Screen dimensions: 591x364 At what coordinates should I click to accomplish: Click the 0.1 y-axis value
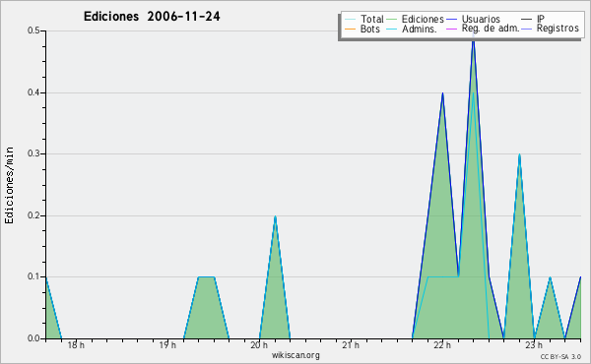pyautogui.click(x=33, y=276)
